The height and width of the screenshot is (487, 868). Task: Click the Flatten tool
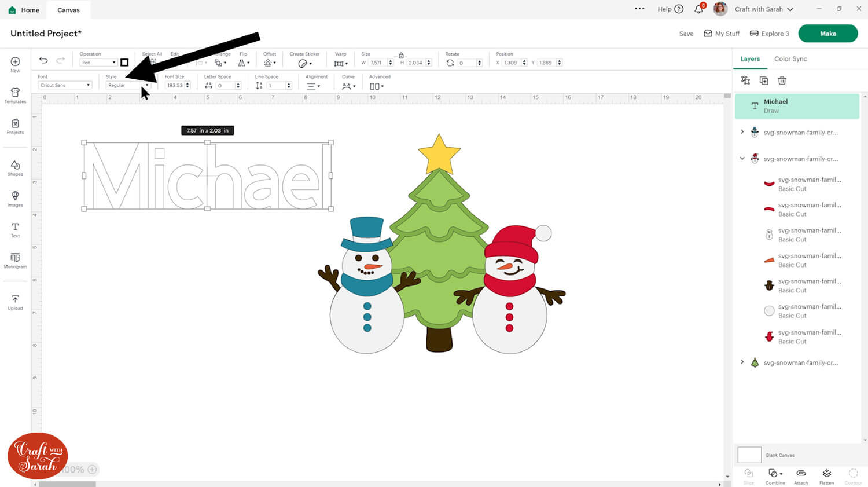pos(827,476)
